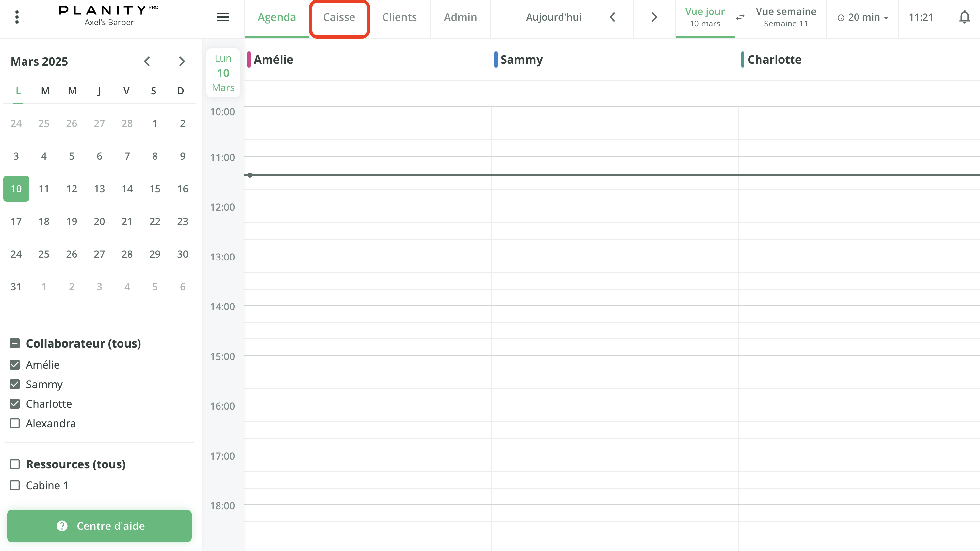Open the hamburger navigation menu

tap(223, 17)
